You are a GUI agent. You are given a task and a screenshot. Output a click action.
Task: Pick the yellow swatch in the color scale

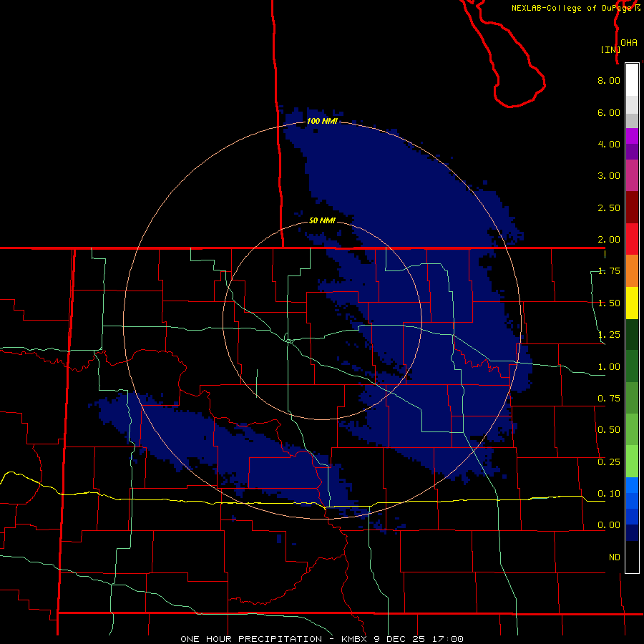pos(632,303)
